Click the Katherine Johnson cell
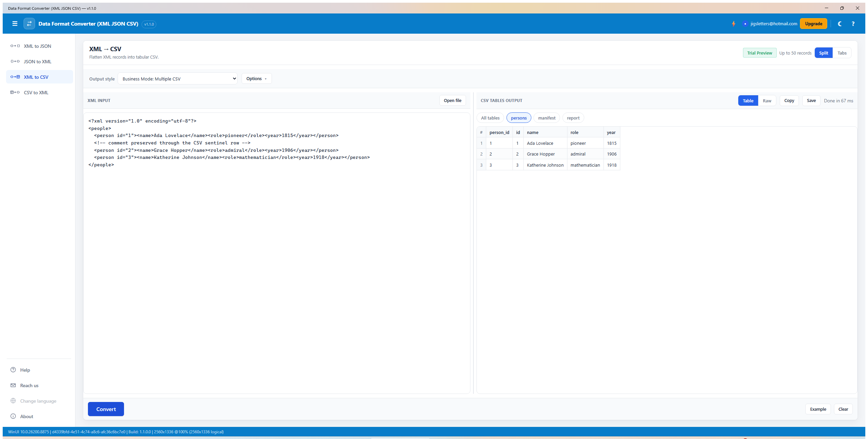Image resolution: width=868 pixels, height=439 pixels. point(545,165)
